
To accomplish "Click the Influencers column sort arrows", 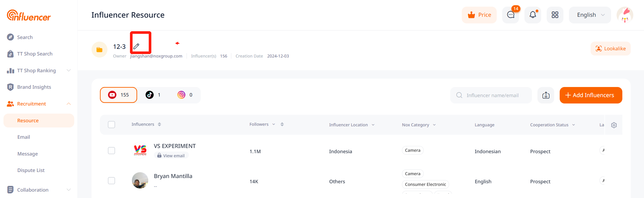I will [x=159, y=124].
